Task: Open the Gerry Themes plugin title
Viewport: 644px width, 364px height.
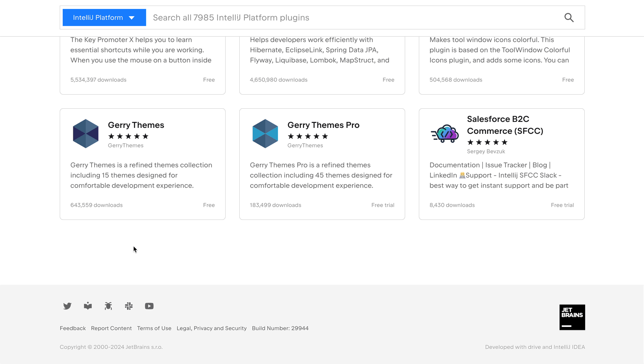Action: [x=136, y=125]
